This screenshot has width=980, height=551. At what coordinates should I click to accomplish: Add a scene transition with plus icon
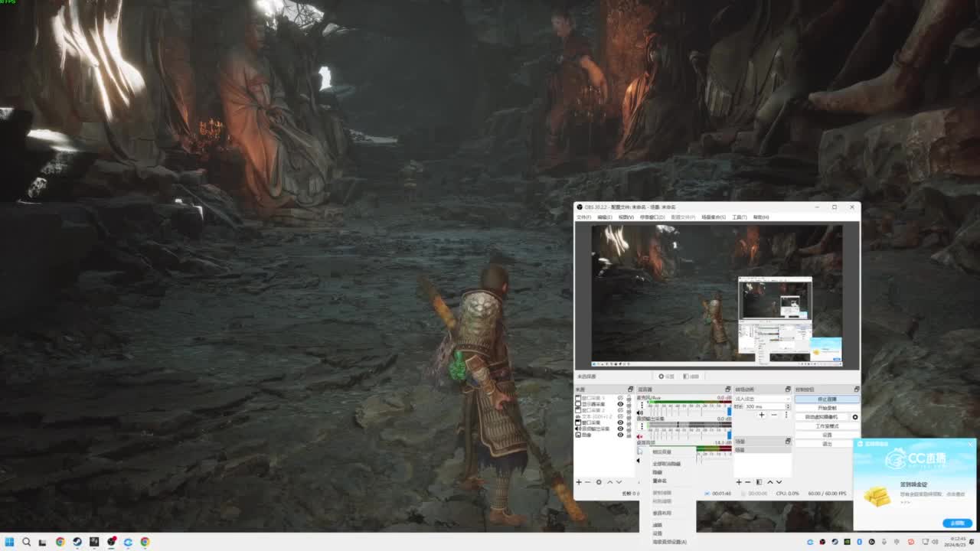(761, 415)
